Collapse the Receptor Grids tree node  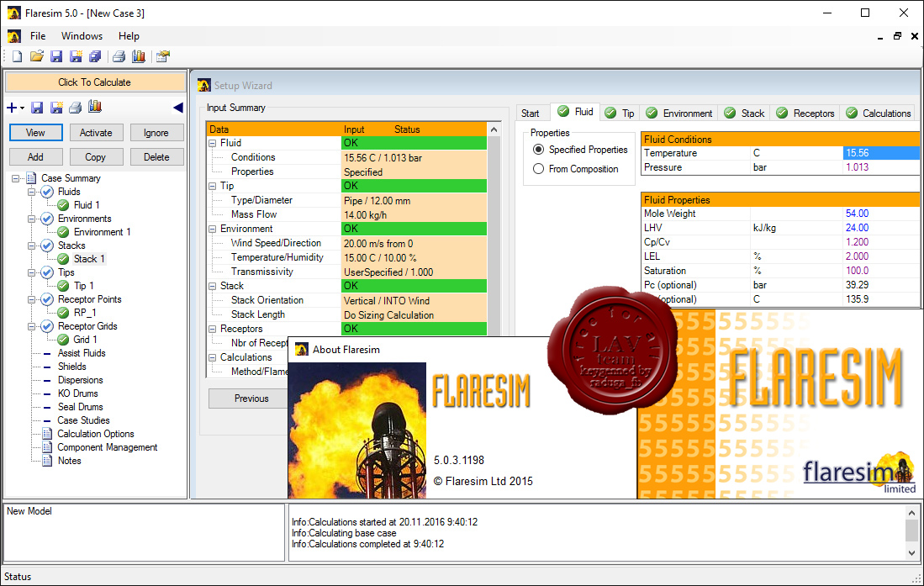(31, 326)
